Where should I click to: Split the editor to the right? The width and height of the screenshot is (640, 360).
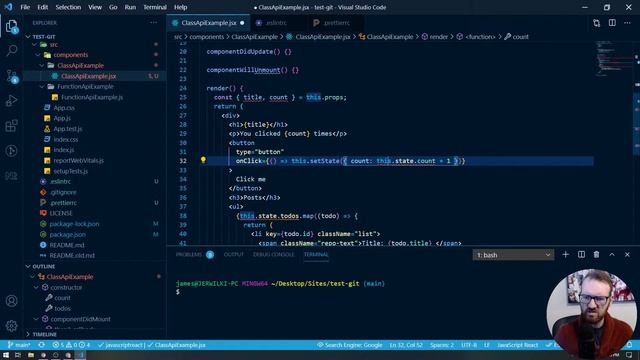(612, 23)
